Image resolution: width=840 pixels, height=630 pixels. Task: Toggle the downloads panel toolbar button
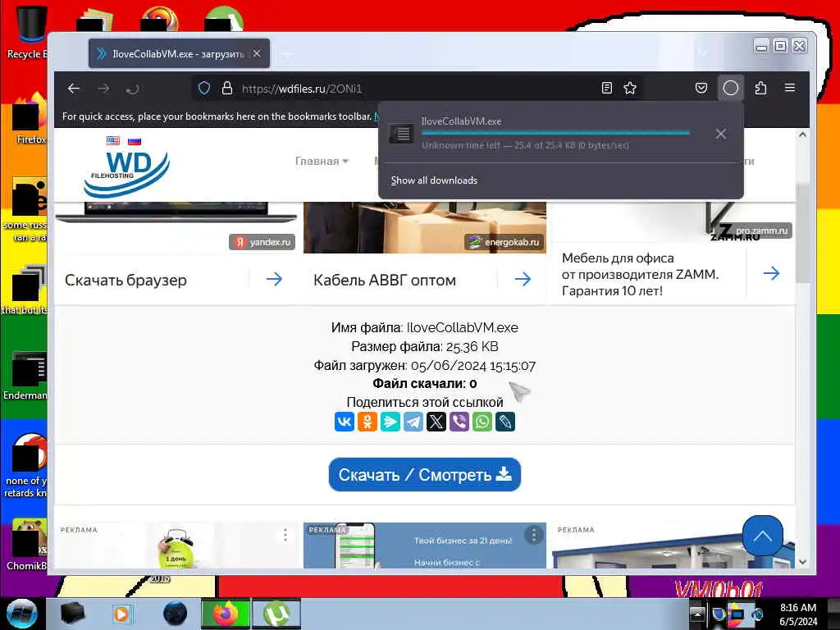tap(731, 88)
